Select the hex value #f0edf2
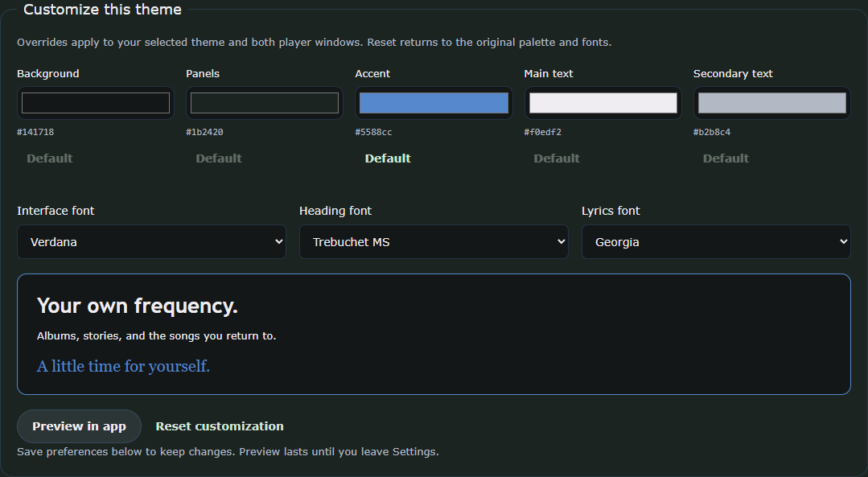The width and height of the screenshot is (868, 477). pos(543,132)
